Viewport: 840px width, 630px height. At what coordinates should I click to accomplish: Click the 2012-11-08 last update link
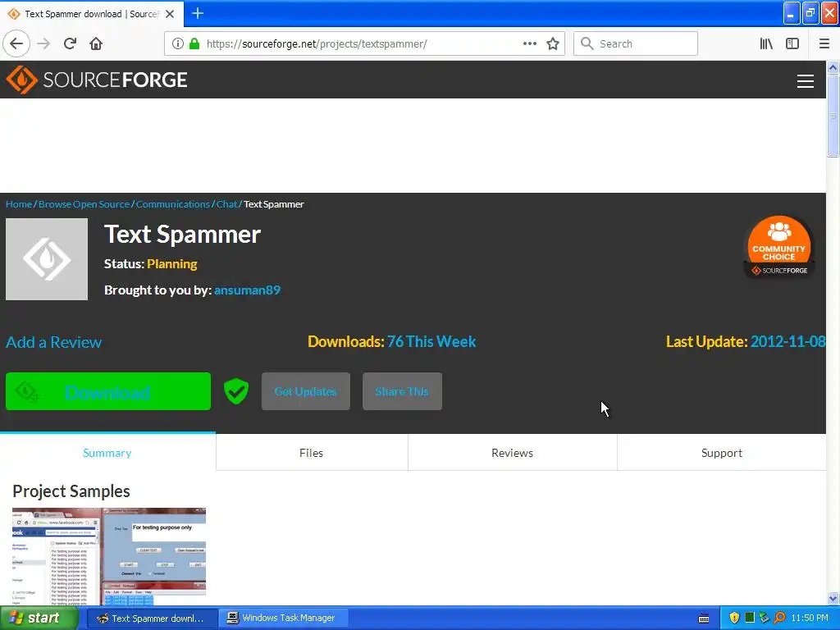point(787,341)
